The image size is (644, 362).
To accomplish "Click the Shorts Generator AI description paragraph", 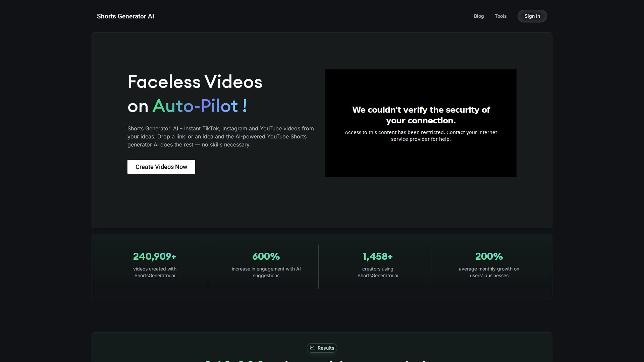I will click(x=220, y=136).
